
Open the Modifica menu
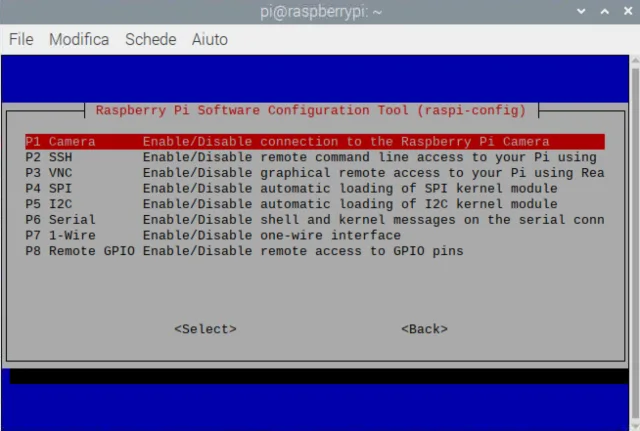[79, 40]
